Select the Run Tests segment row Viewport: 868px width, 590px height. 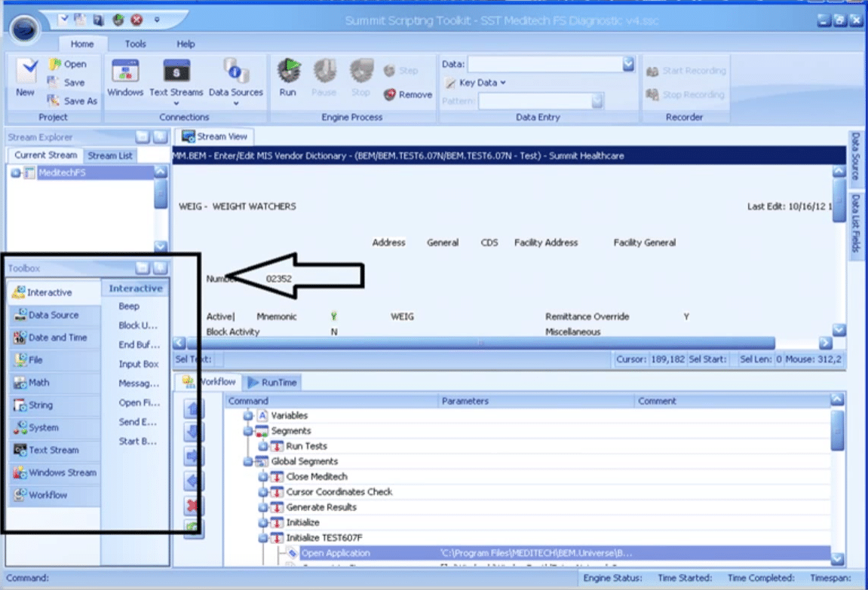click(x=307, y=446)
